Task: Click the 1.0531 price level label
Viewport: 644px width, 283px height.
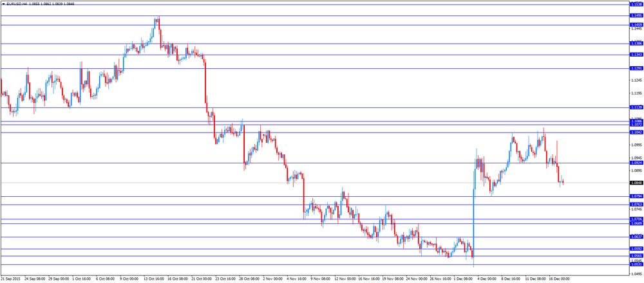Action: [636, 264]
